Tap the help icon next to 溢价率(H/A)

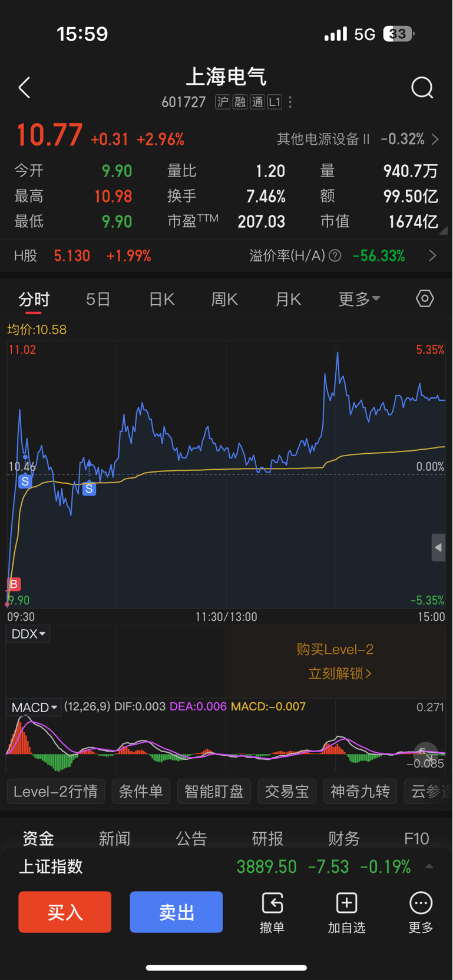[x=335, y=255]
